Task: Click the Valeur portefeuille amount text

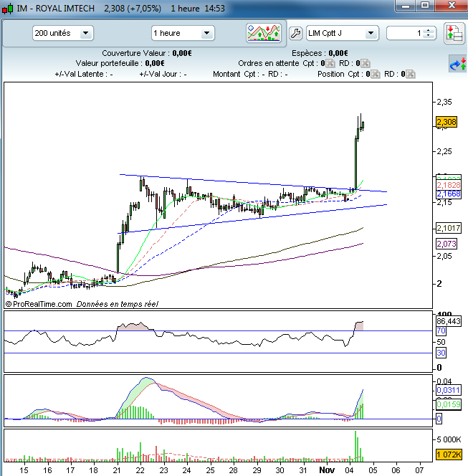Action: tap(155, 63)
